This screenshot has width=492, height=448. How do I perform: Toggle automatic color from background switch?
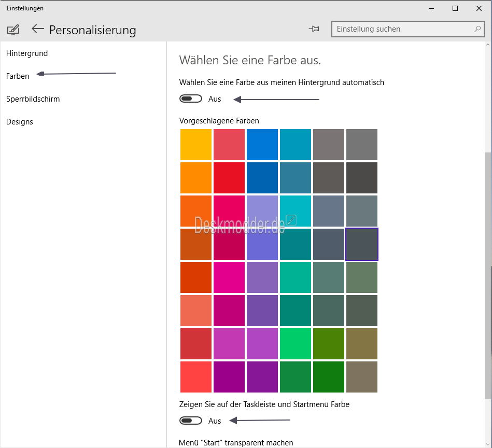(191, 99)
